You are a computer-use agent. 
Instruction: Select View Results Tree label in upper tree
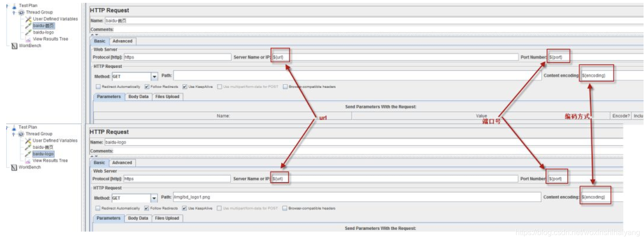tap(50, 39)
